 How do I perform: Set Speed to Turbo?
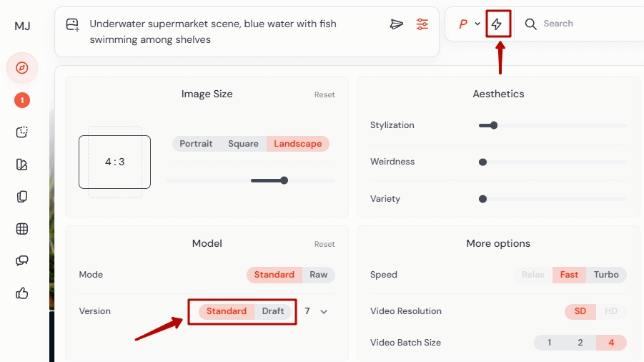(606, 275)
